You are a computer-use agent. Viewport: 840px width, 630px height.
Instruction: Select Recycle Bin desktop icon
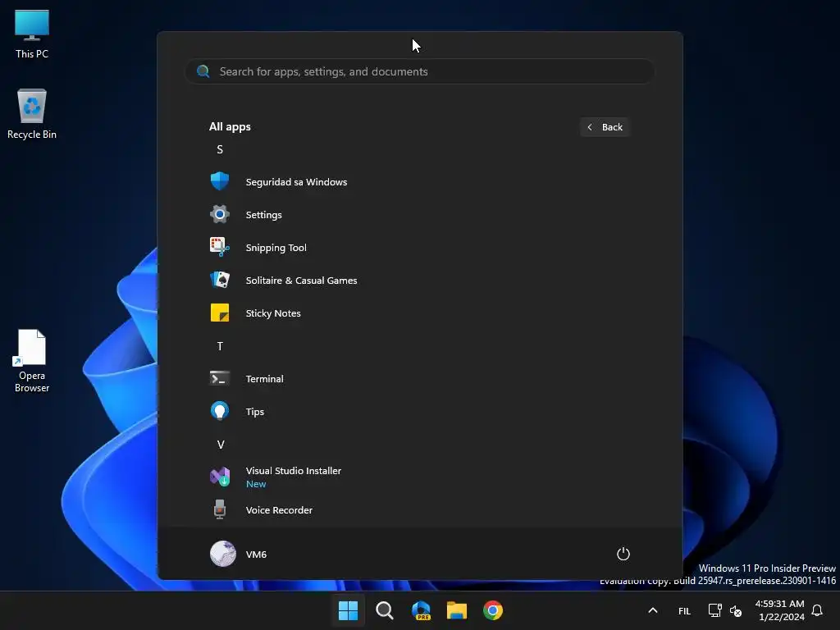tap(32, 114)
